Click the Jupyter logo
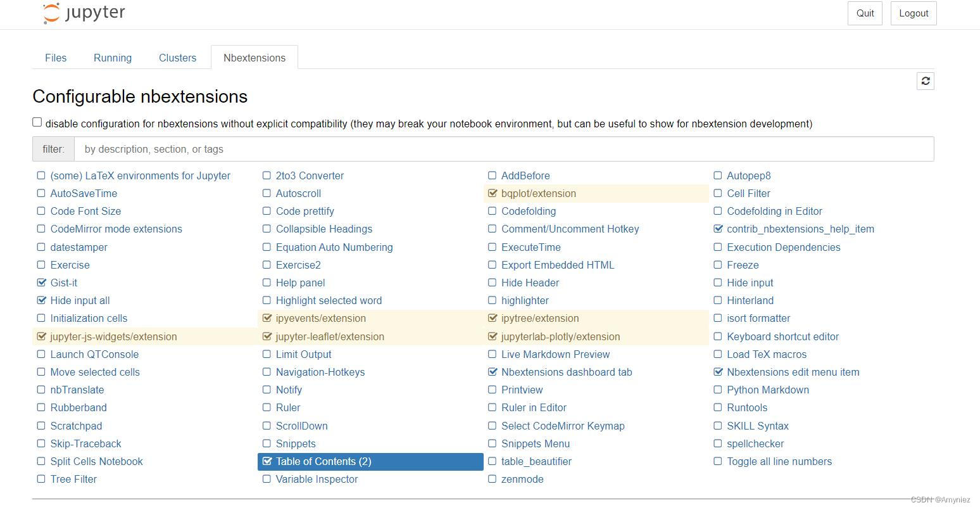This screenshot has height=510, width=980. click(84, 13)
